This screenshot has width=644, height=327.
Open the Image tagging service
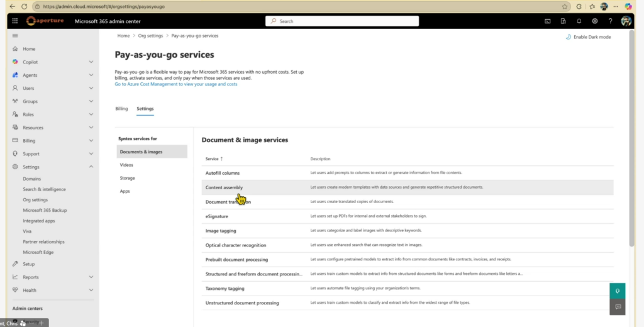221,230
